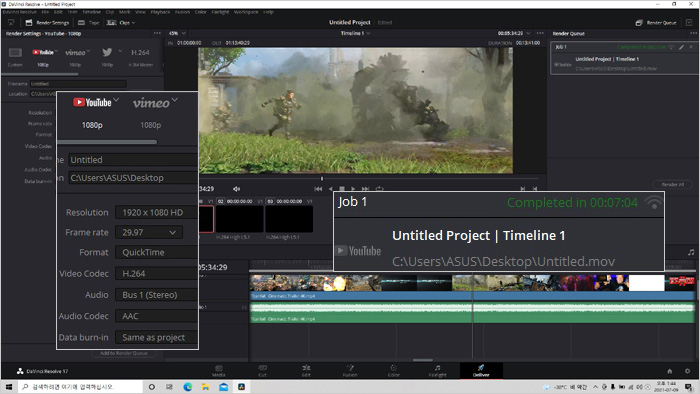Select the green audio clip on timeline
Screen dimensions: 700x394
click(x=472, y=312)
